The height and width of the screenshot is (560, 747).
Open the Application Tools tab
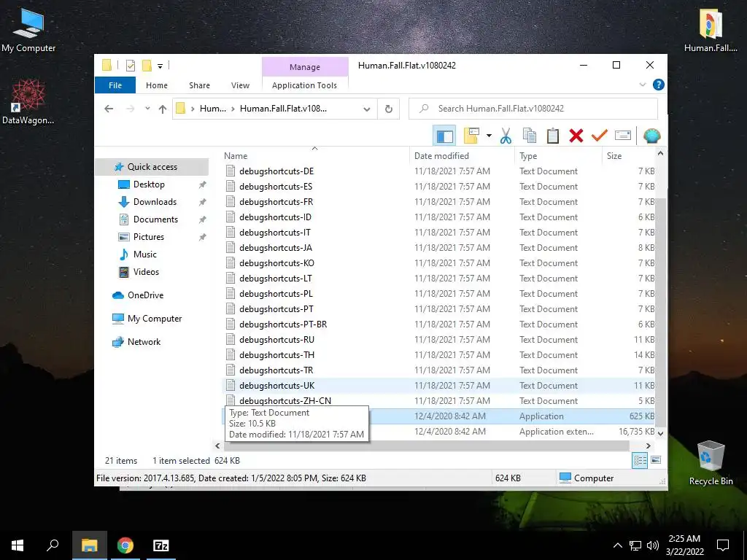tap(304, 85)
